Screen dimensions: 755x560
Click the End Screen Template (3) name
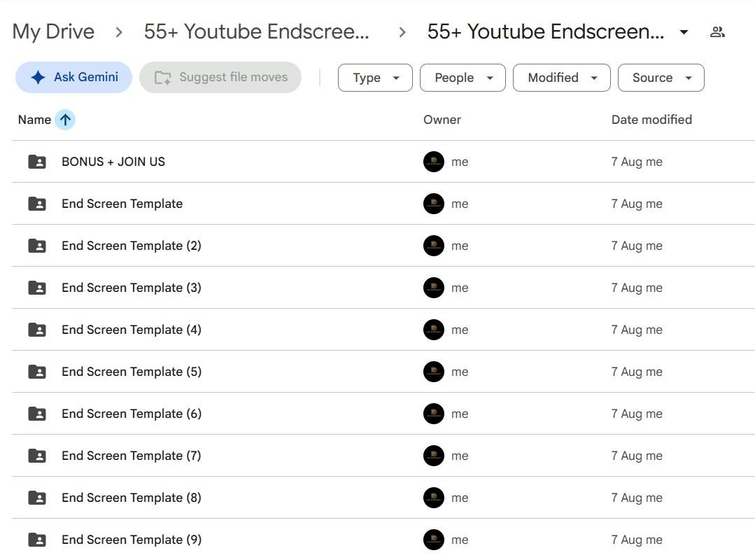pyautogui.click(x=132, y=288)
